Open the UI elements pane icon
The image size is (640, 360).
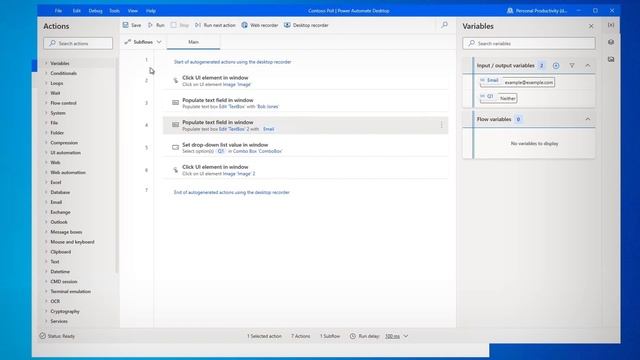pos(611,42)
